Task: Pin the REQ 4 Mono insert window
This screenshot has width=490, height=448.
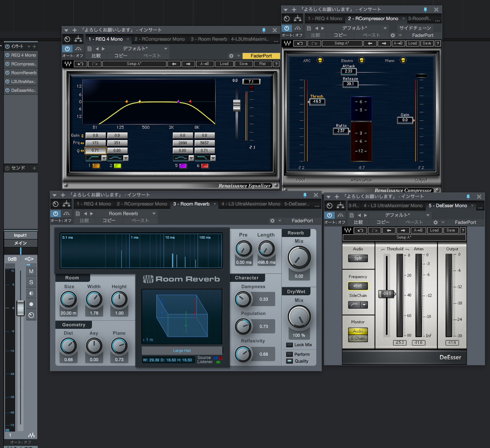Action: click(x=264, y=30)
